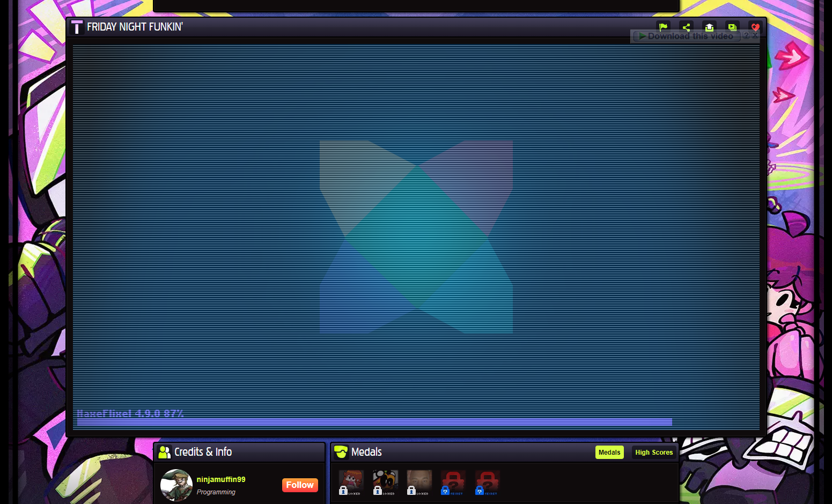Screen dimensions: 832x504
Task: Add game to a playlist icon
Action: pos(732,27)
